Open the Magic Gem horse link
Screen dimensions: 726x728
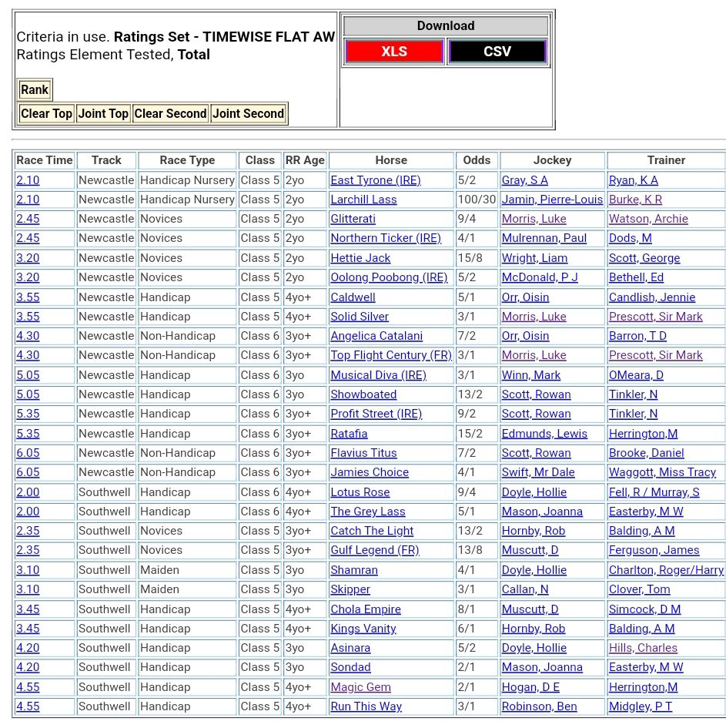click(x=360, y=686)
